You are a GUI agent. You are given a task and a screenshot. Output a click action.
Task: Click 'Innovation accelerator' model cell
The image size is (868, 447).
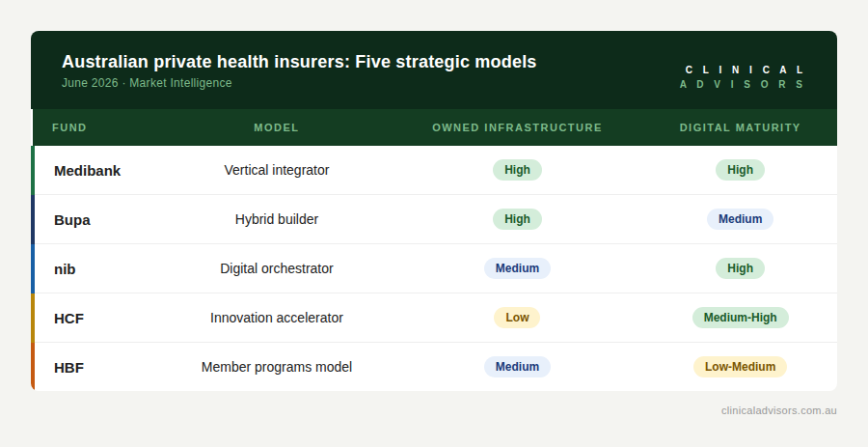click(277, 318)
